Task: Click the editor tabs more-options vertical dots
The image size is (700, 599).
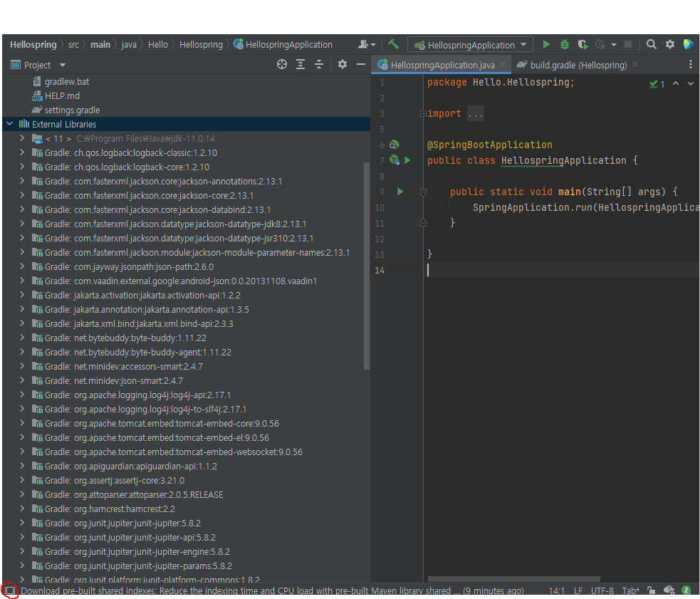Action: [x=690, y=64]
